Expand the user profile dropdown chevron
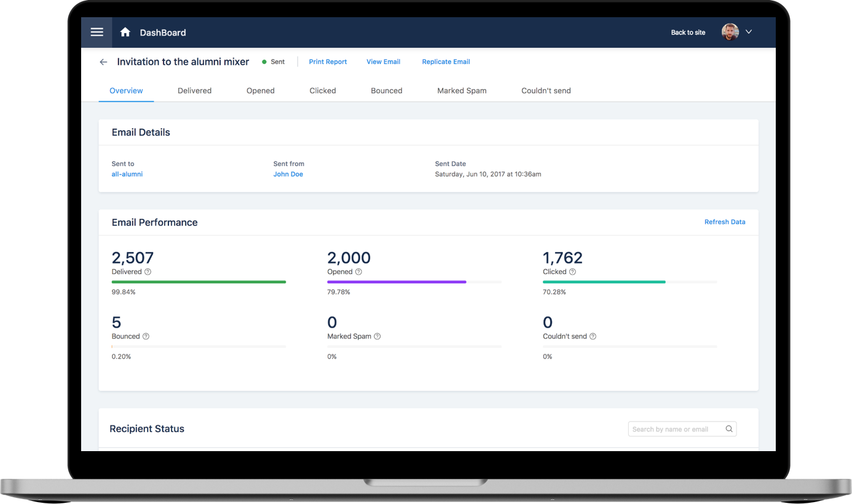The height and width of the screenshot is (504, 852). [x=749, y=32]
